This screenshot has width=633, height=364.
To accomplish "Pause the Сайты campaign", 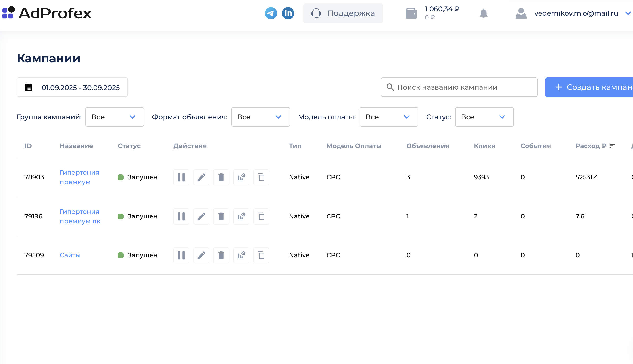I will tap(181, 255).
